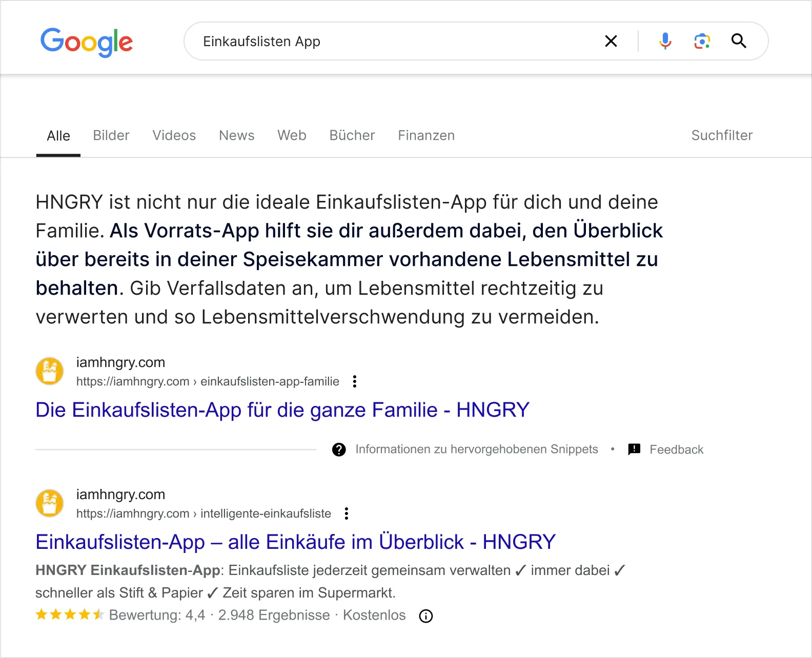Image resolution: width=812 pixels, height=658 pixels.
Task: Open Google Lens image search icon
Action: [702, 41]
